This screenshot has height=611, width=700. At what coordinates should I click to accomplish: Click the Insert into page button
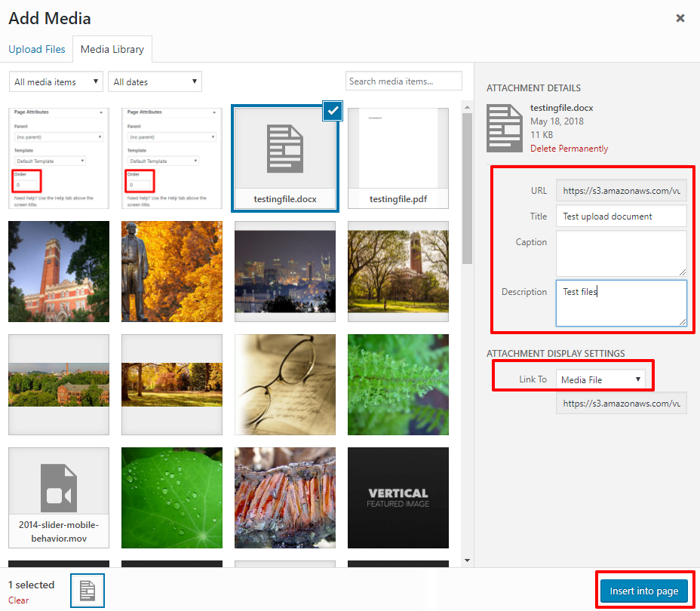click(643, 591)
